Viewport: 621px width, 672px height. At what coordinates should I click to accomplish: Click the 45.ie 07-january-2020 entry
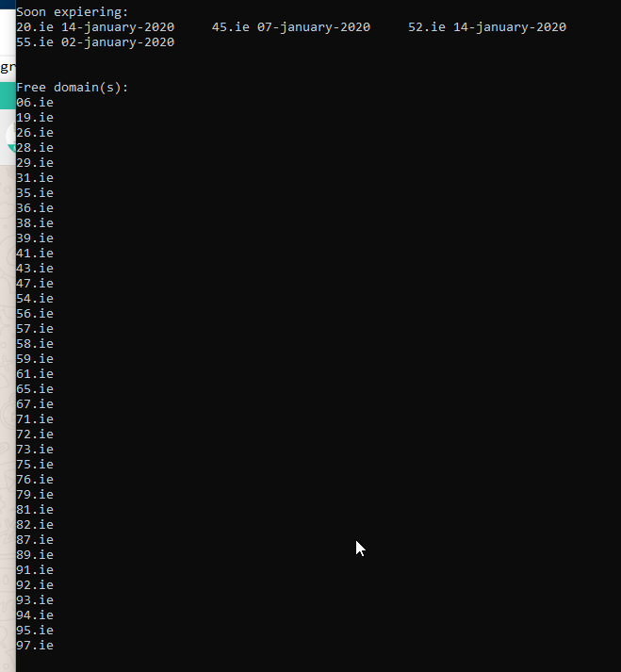coord(290,27)
